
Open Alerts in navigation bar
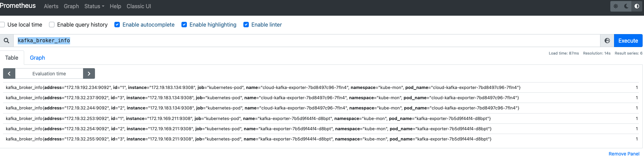point(51,6)
